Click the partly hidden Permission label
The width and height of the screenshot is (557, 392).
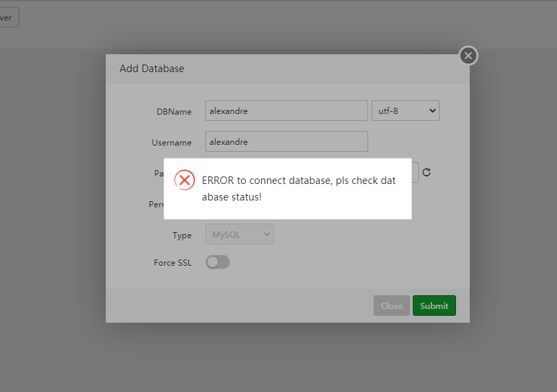pyautogui.click(x=156, y=205)
